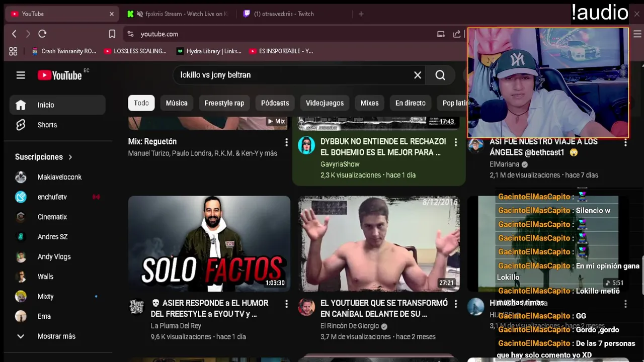This screenshot has height=362, width=644.
Task: Open GavyriaShow channel name
Action: point(340,164)
